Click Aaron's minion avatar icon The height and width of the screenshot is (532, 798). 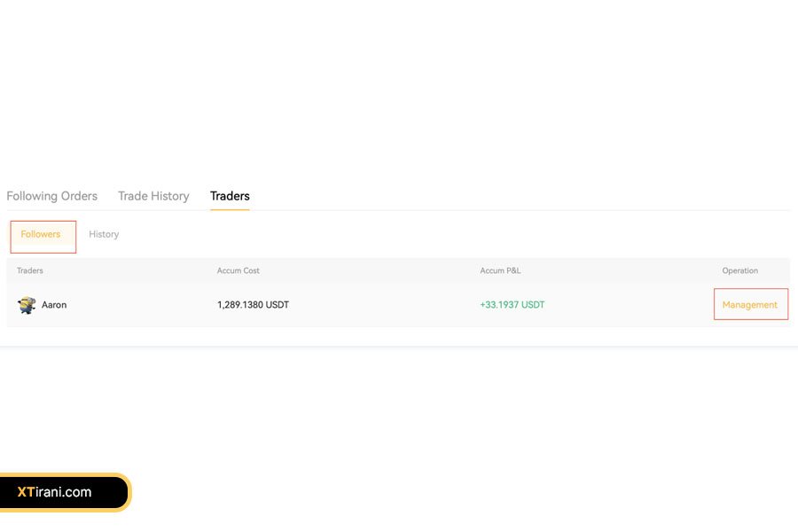click(x=27, y=305)
